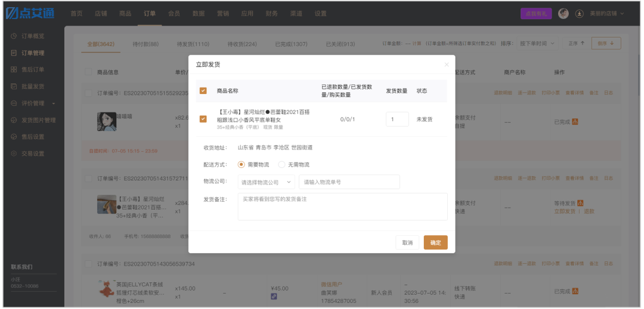Click the 点艾通 logo
The image size is (644, 309).
tap(30, 13)
